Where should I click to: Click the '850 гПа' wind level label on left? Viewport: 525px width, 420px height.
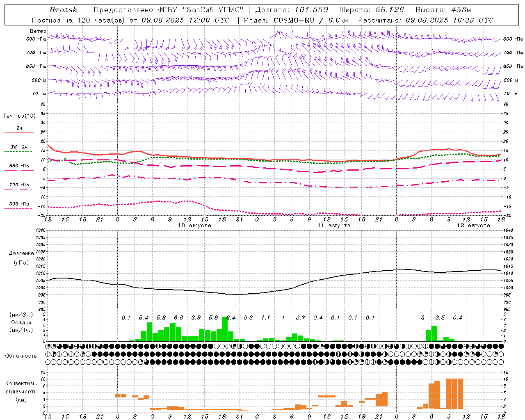tap(36, 66)
